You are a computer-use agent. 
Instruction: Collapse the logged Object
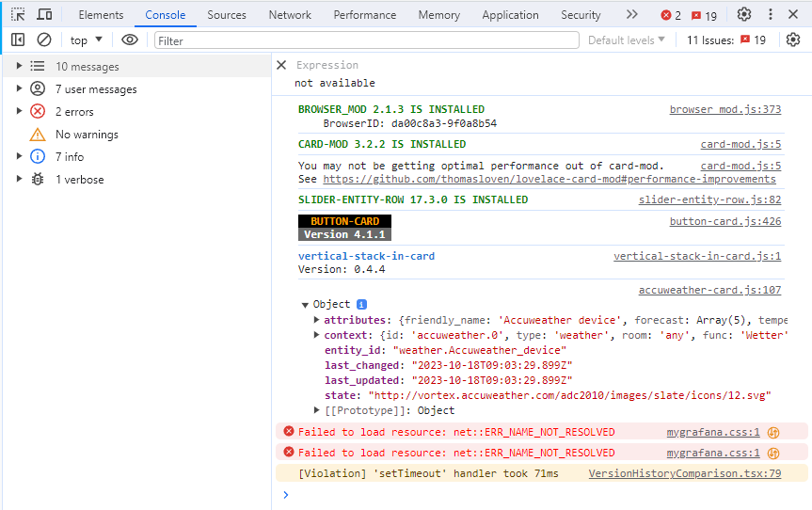[x=305, y=305]
